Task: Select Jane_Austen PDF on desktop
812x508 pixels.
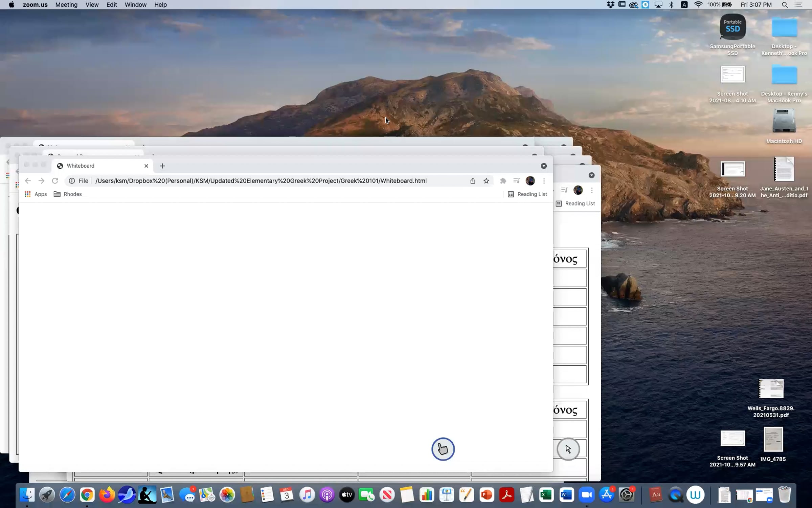Action: 784,177
